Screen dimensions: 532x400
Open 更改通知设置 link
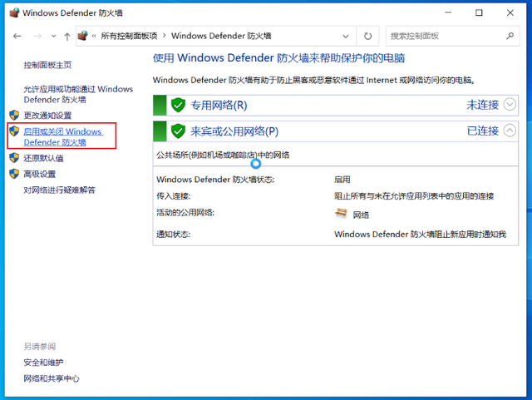(x=47, y=116)
